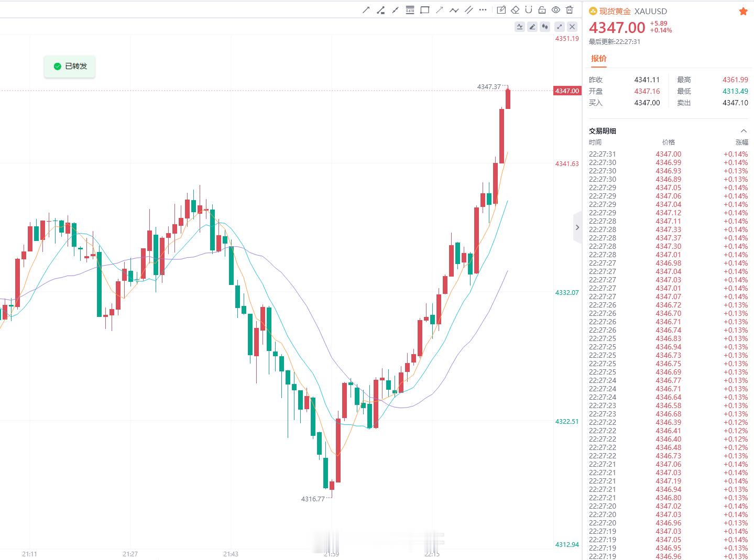The height and width of the screenshot is (560, 754).
Task: Select the trend line arrow tool
Action: 366,10
